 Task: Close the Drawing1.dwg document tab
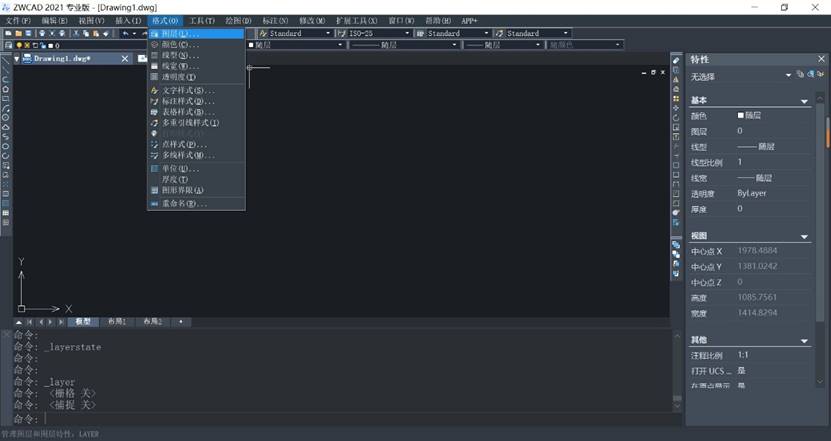pos(125,58)
